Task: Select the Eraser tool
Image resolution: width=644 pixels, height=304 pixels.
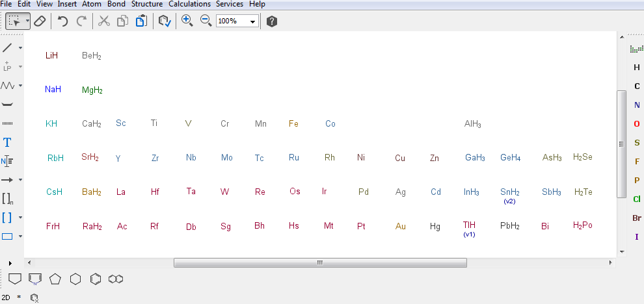Action: point(40,21)
